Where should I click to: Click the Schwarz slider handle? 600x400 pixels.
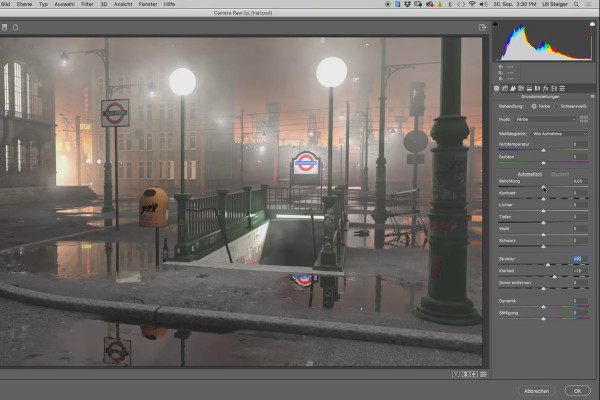543,247
